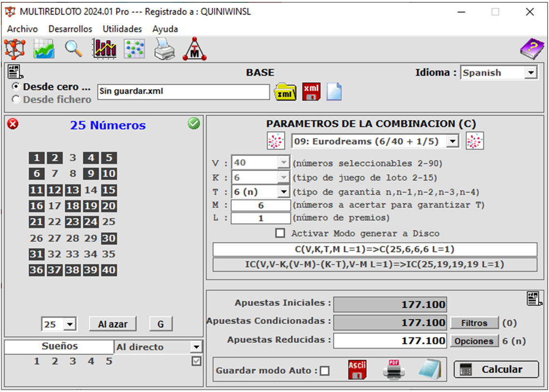
Task: Click the Al azar button
Action: [113, 324]
